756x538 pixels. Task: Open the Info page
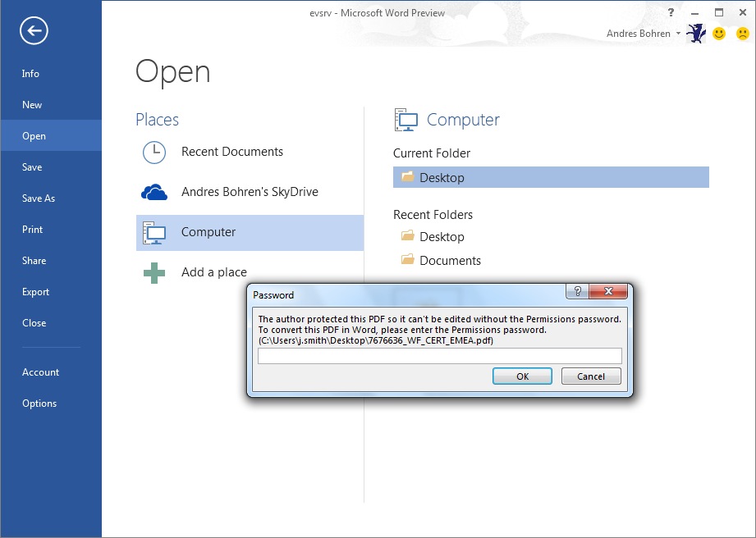pyautogui.click(x=30, y=74)
